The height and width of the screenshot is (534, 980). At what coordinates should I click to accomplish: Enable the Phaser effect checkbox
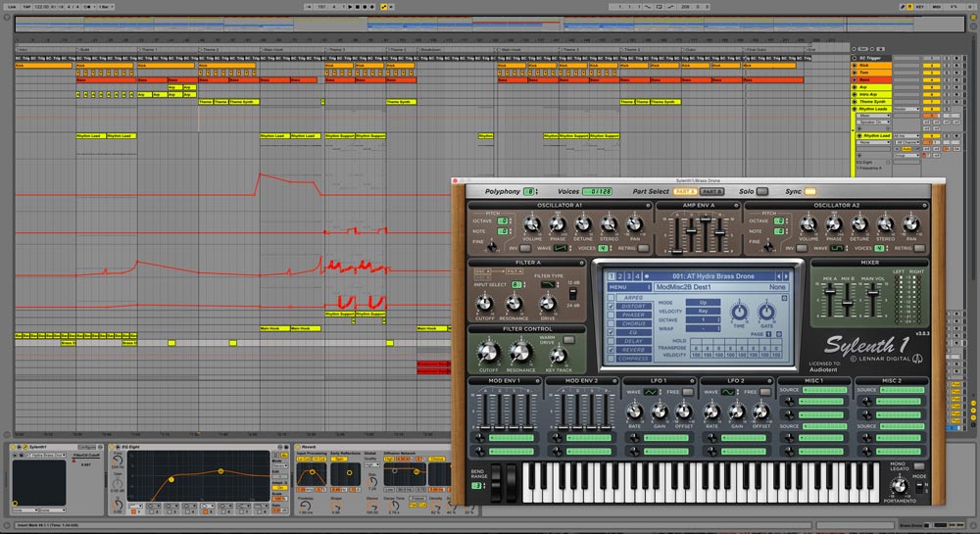coord(612,316)
